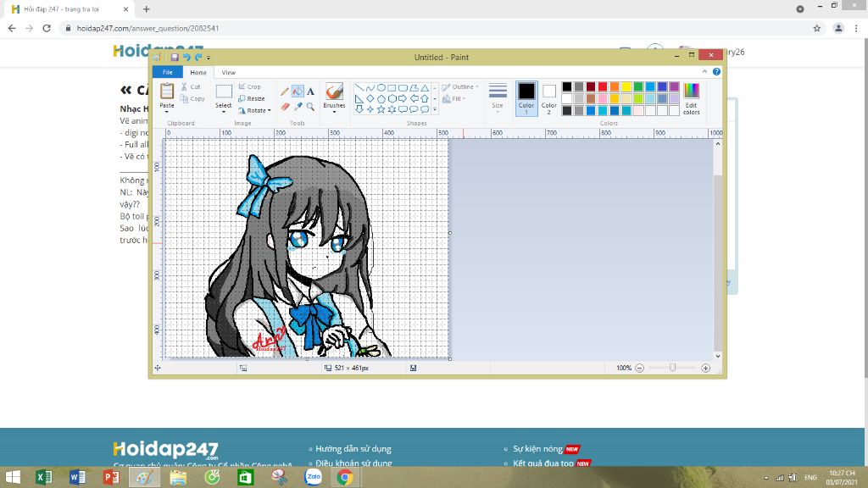
Task: Open a new Chrome tab
Action: [146, 9]
